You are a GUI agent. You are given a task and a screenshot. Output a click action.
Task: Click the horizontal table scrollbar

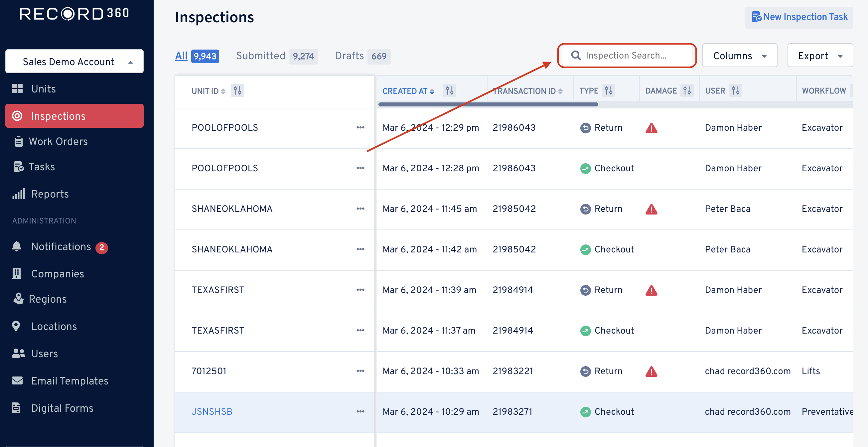(x=488, y=104)
